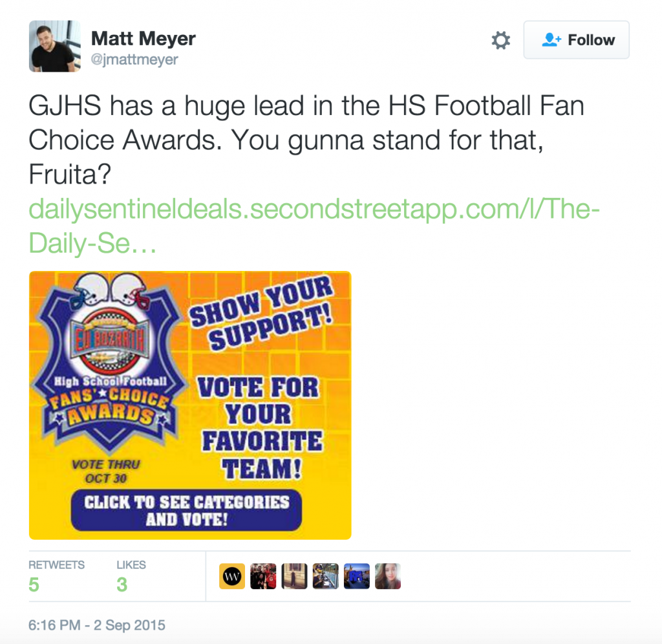Open the fourth avatar with football helmet
Viewport: 662px width, 644px height.
(326, 576)
